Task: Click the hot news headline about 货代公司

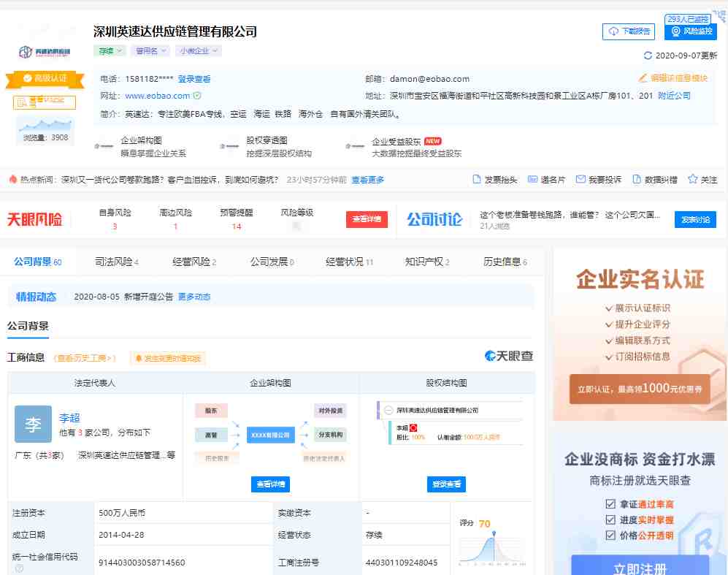Action: coord(170,180)
